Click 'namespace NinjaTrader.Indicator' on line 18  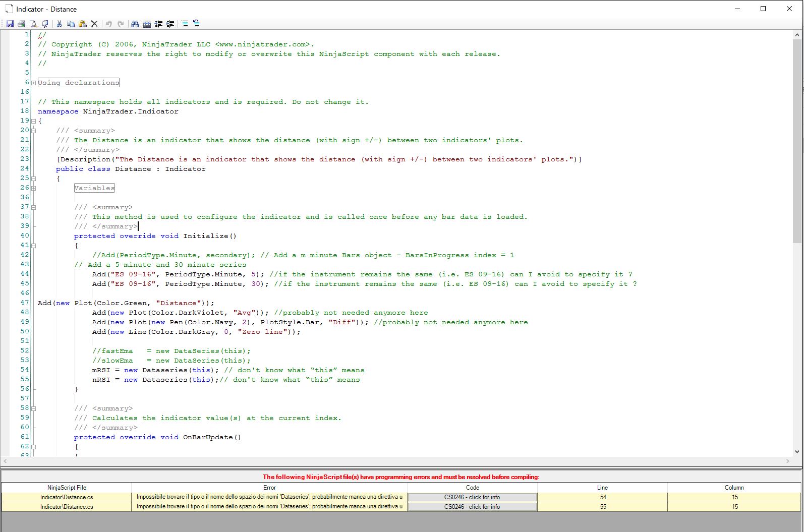point(108,111)
